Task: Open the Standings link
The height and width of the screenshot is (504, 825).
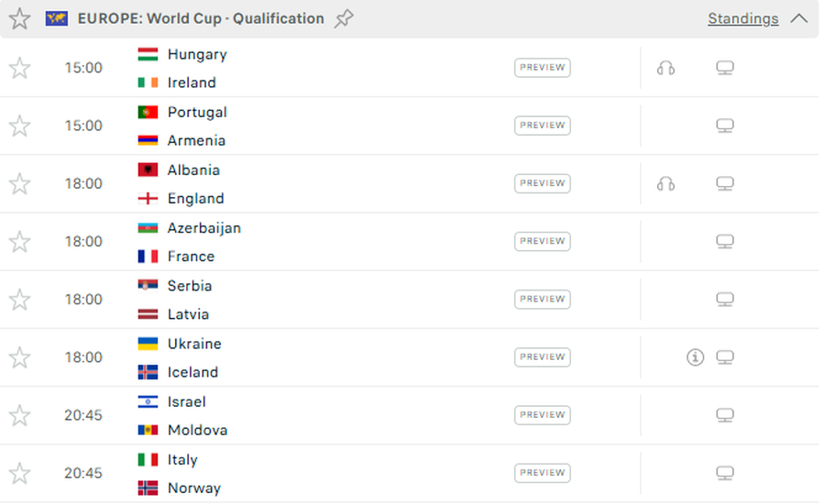Action: (x=742, y=18)
